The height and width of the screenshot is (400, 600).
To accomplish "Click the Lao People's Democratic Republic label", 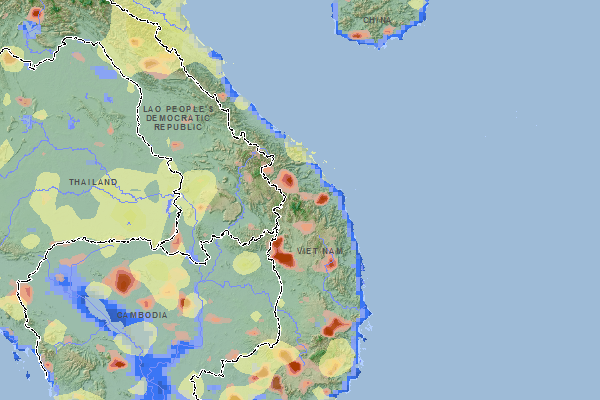I will (176, 118).
